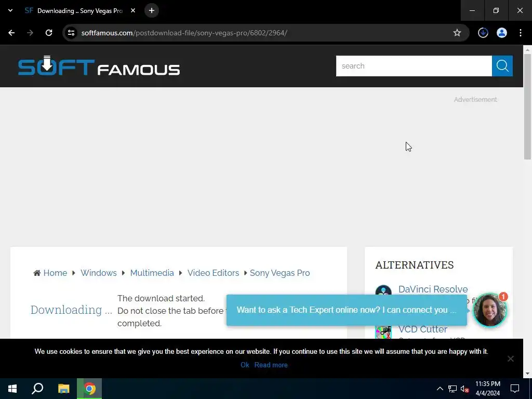This screenshot has width=532, height=399.
Task: Bookmark this page with the star
Action: [457, 33]
